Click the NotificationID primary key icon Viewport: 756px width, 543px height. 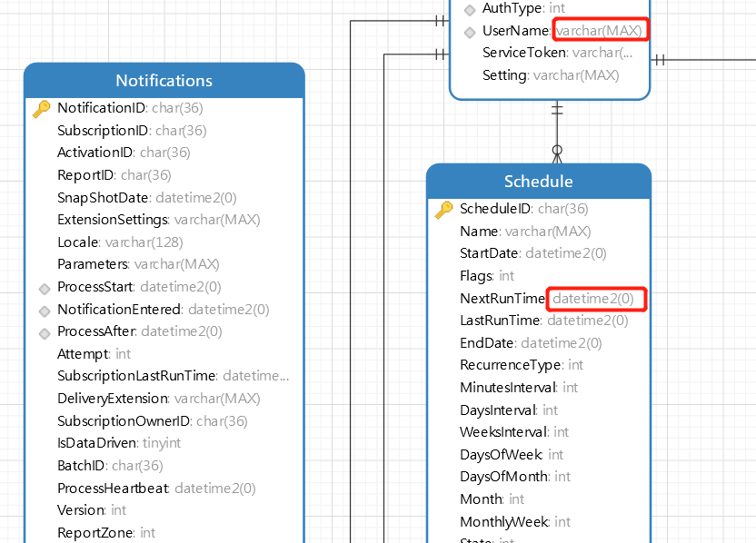pyautogui.click(x=42, y=108)
